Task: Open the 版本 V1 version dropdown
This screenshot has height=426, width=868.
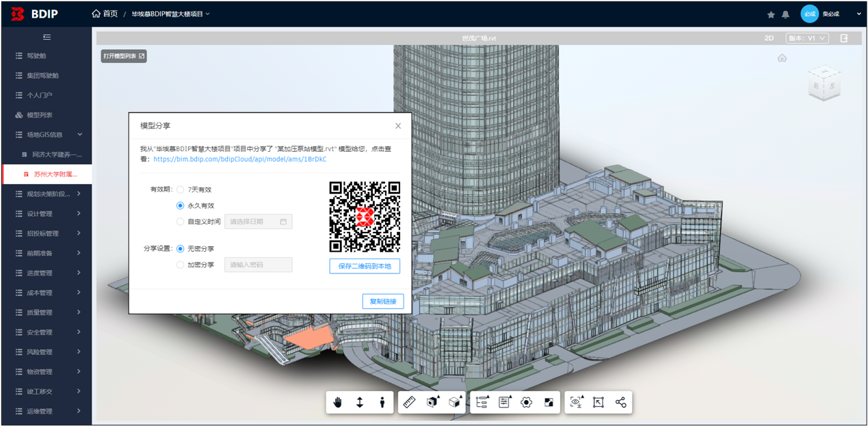Action: pos(807,38)
